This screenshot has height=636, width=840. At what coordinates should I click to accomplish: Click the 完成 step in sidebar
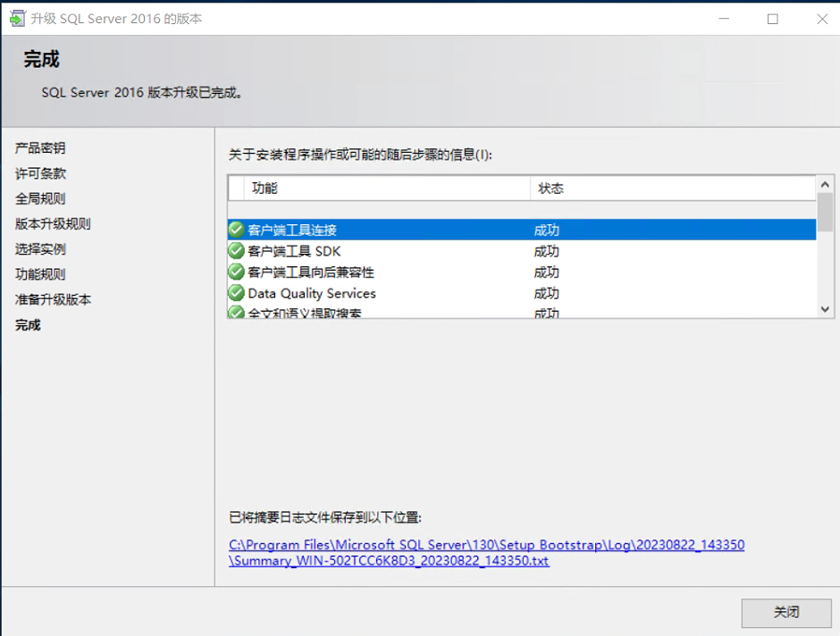[x=28, y=325]
